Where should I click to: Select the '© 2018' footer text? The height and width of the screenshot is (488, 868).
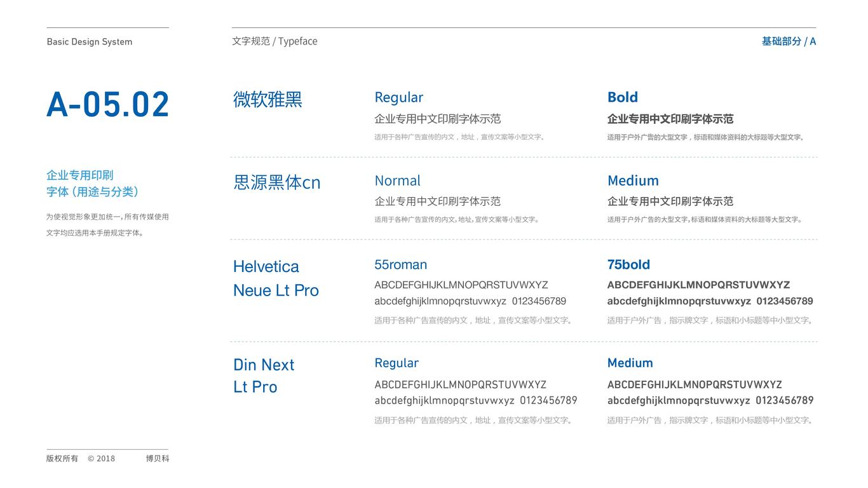tap(102, 458)
